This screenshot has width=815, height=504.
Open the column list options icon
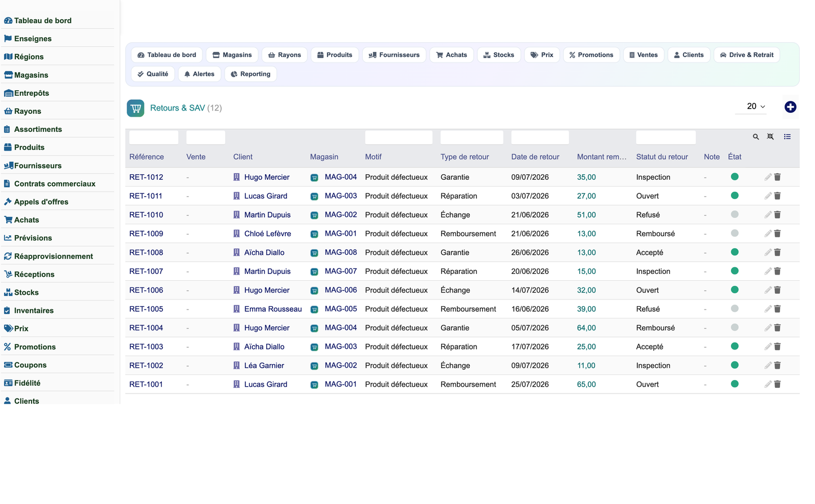[x=787, y=137]
